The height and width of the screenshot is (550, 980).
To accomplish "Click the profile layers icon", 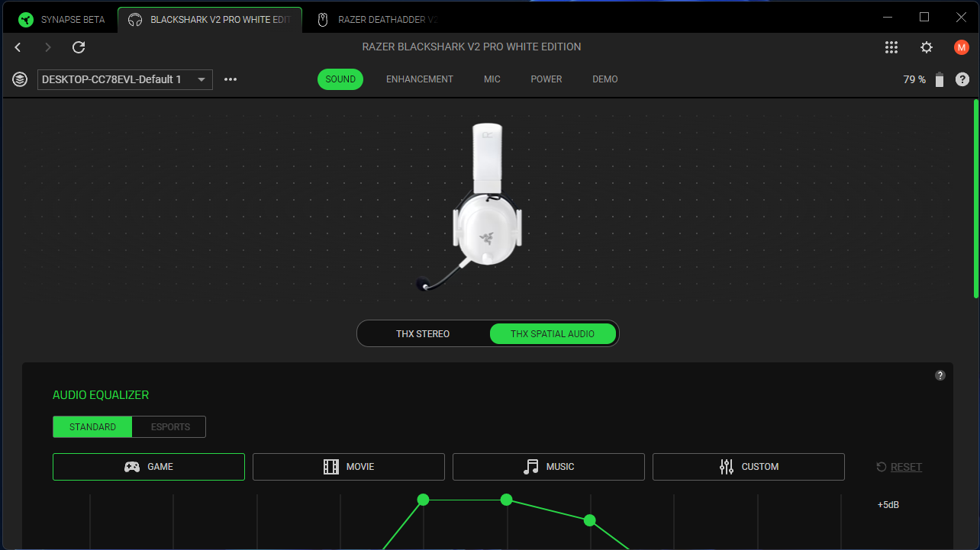I will pos(20,79).
